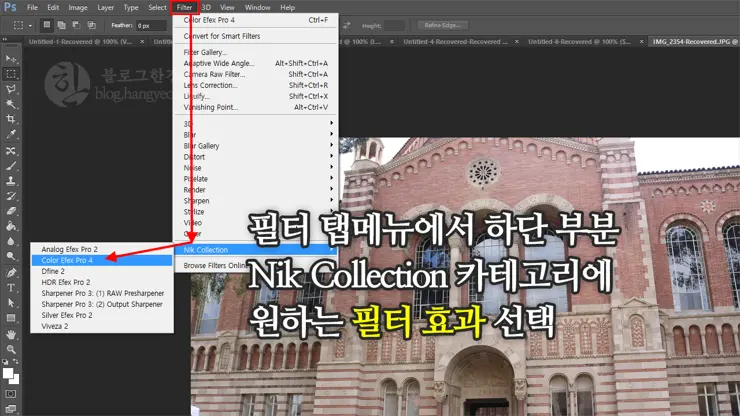This screenshot has height=416, width=740.
Task: Set the background color swatch
Action: [16, 380]
